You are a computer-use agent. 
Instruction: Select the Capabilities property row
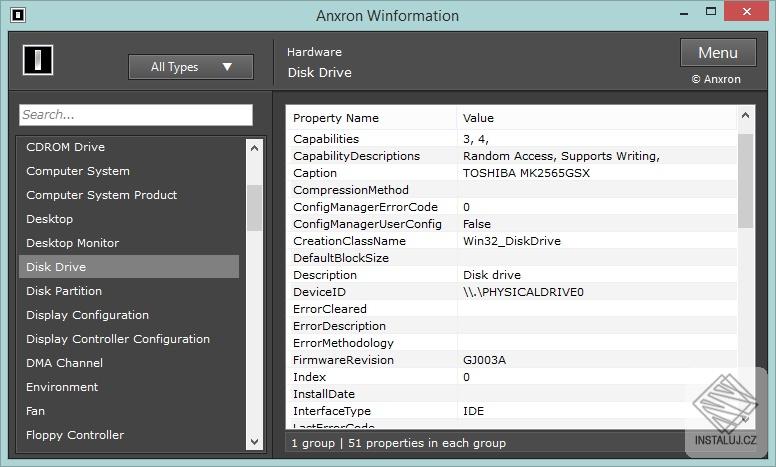click(512, 139)
